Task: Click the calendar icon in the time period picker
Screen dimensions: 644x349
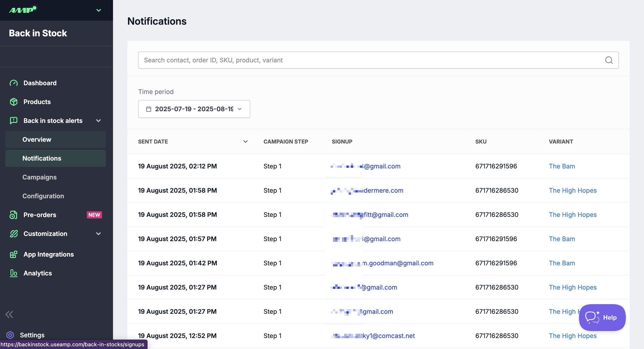Action: pyautogui.click(x=148, y=109)
